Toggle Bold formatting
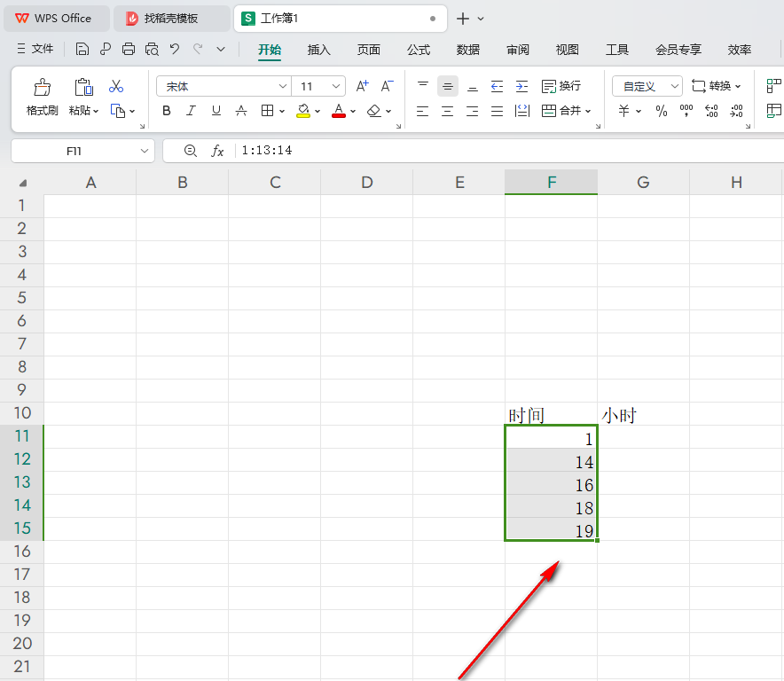This screenshot has height=681, width=784. coord(167,112)
